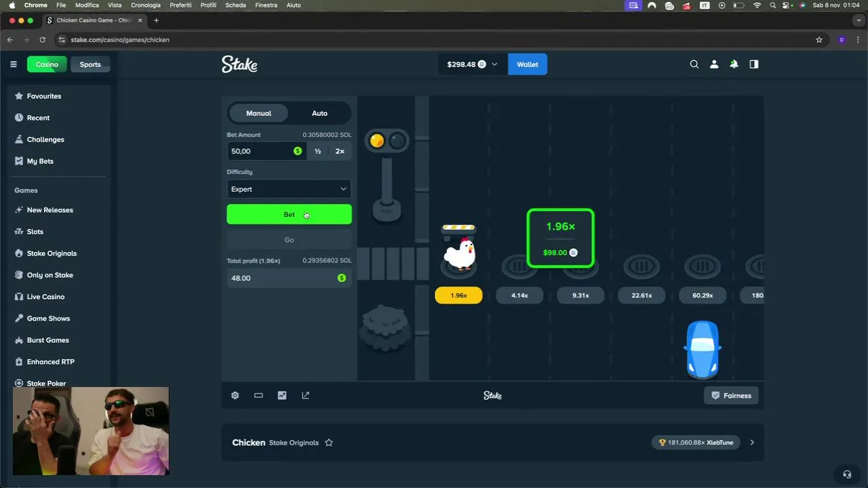Viewport: 868px width, 488px height.
Task: Open macOS Spotlight search icon
Action: (772, 5)
